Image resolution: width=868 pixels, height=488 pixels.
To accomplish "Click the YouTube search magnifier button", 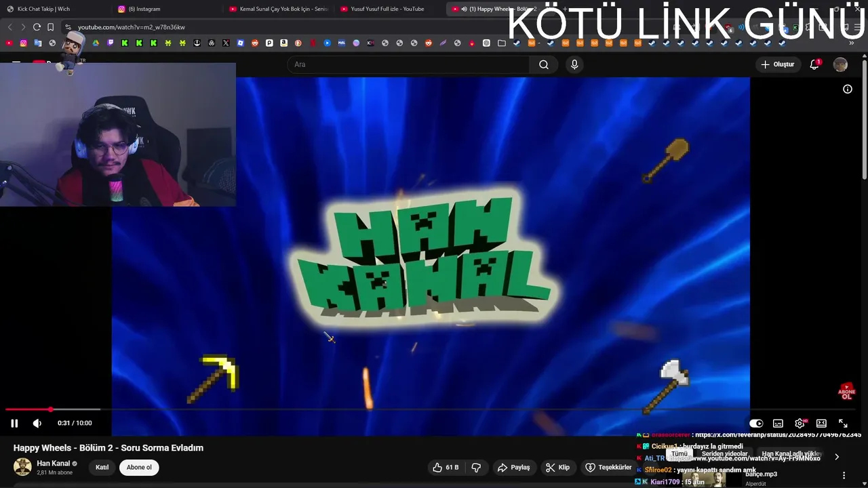I will 543,64.
